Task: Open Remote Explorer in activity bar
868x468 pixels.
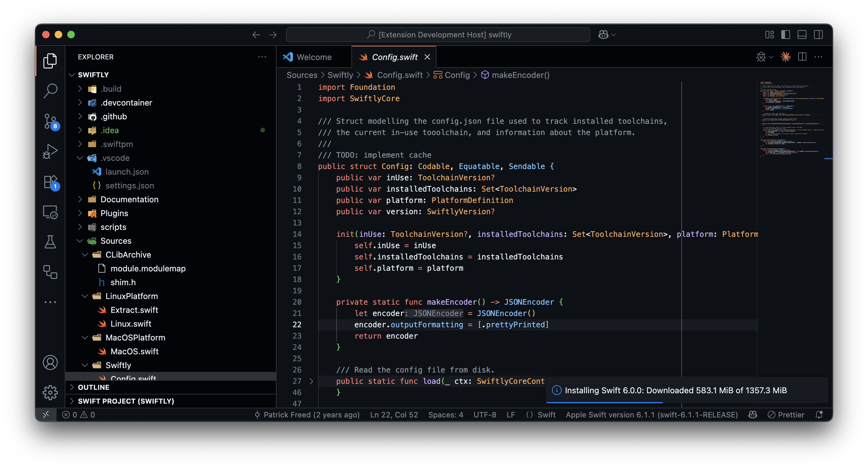Action: (x=50, y=212)
